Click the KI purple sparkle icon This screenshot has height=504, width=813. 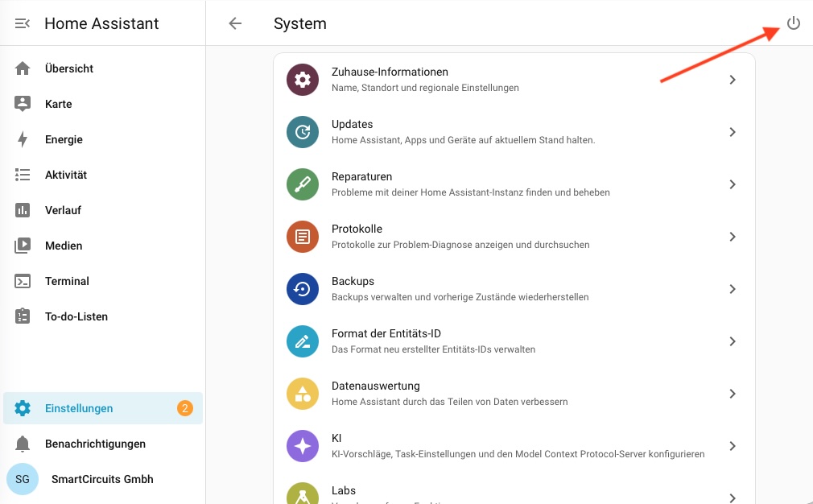click(303, 446)
